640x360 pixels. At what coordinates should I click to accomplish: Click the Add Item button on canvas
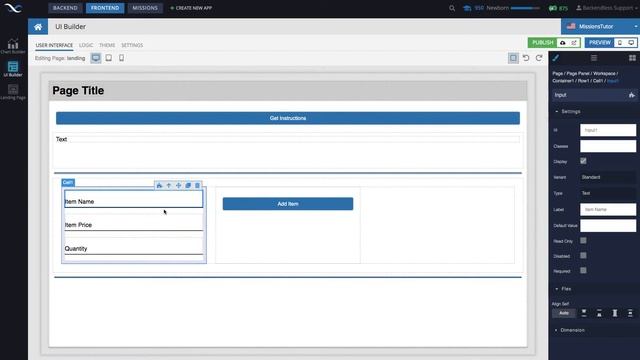(288, 204)
